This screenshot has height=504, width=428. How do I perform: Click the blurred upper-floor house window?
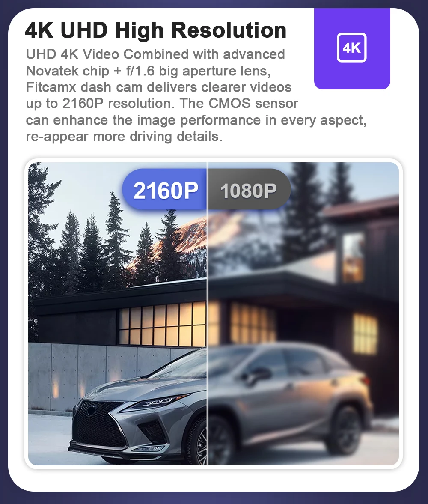tap(353, 256)
